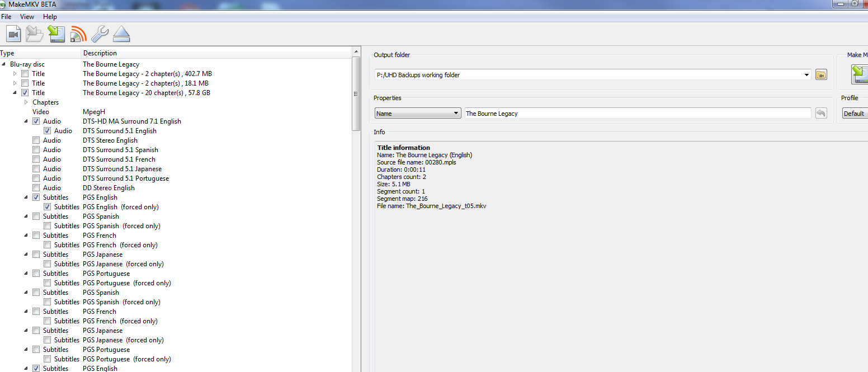Click the Name value field 'The Bourne Legacy'
Image resolution: width=868 pixels, height=372 pixels.
[638, 114]
